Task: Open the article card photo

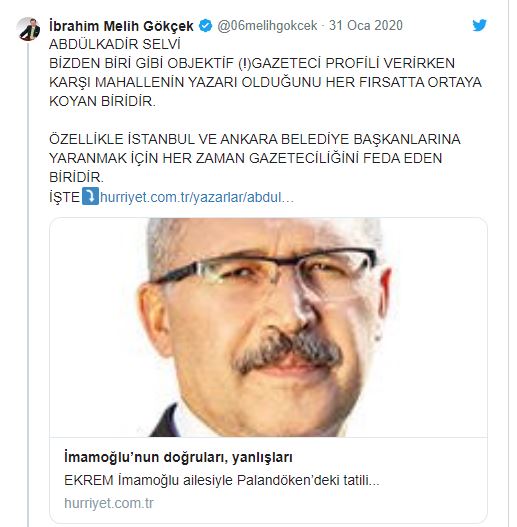Action: (268, 327)
